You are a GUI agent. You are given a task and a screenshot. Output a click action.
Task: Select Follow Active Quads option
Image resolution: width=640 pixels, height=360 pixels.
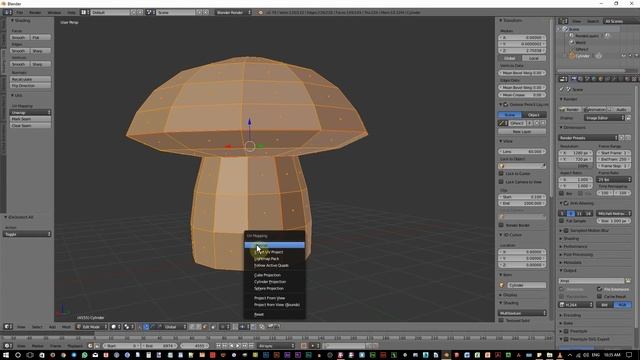(x=274, y=265)
